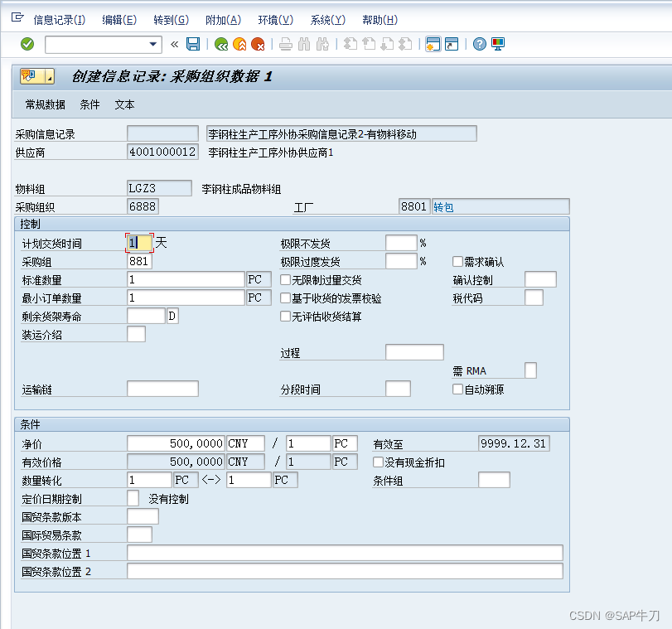Click the 装运介绍 input field
Viewport: 672px width, 629px height.
pyautogui.click(x=136, y=335)
